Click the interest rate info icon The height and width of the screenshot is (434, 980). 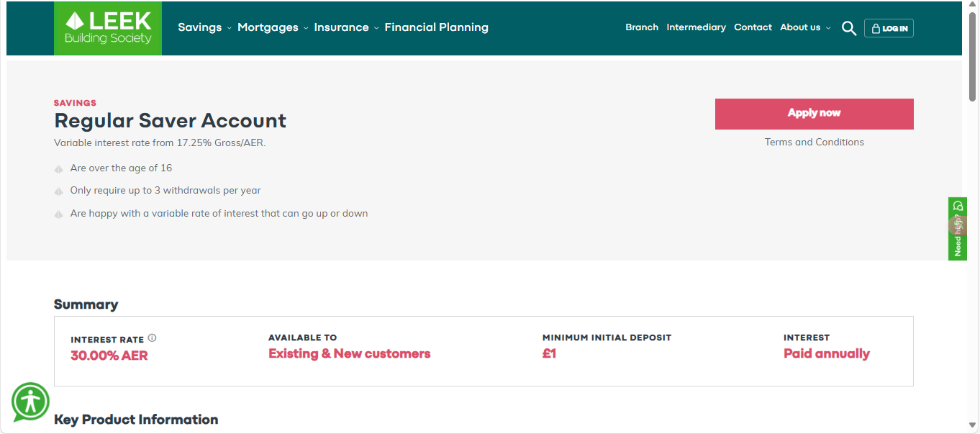(x=152, y=338)
